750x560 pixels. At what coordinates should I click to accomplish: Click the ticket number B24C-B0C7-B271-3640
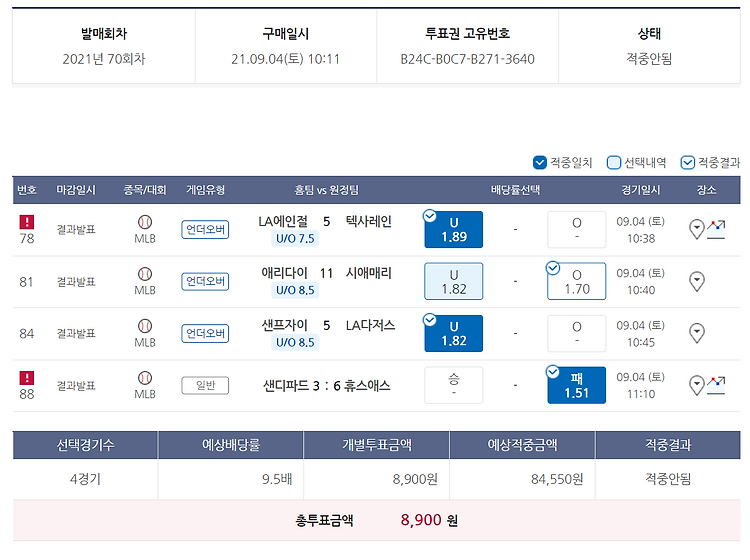(467, 59)
